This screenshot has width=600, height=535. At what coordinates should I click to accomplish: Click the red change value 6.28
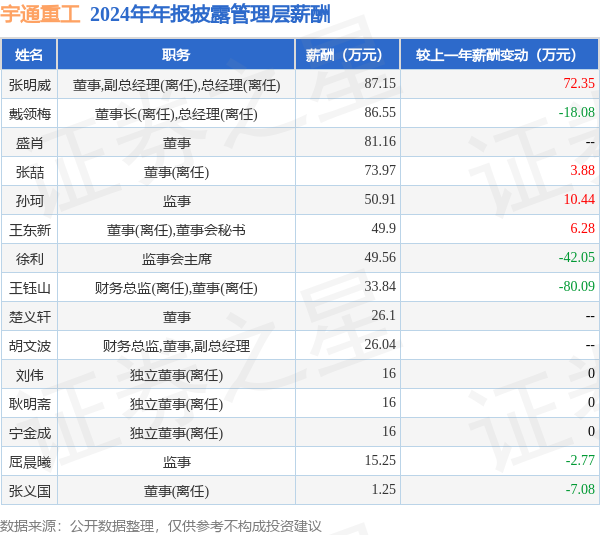pyautogui.click(x=582, y=228)
